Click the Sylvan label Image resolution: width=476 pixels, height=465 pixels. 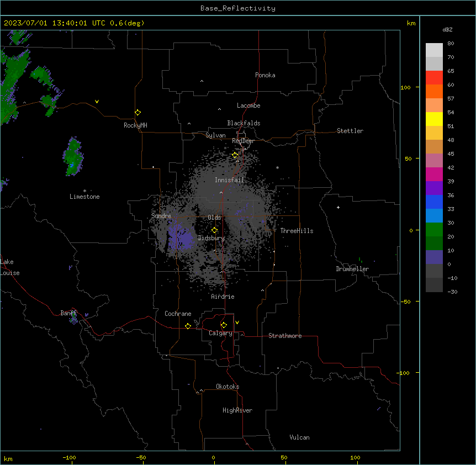pos(215,135)
